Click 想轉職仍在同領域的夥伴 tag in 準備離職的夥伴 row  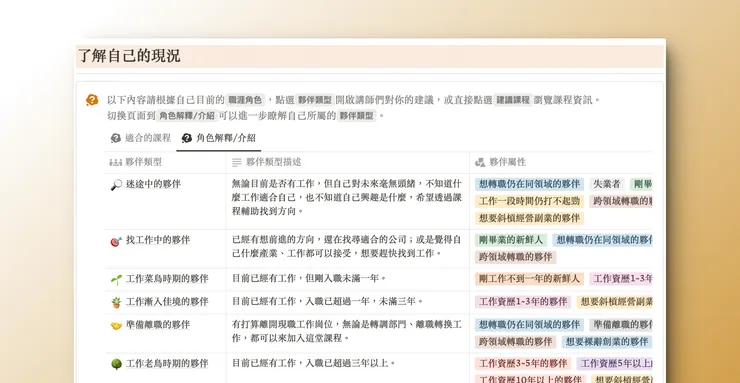pos(529,325)
